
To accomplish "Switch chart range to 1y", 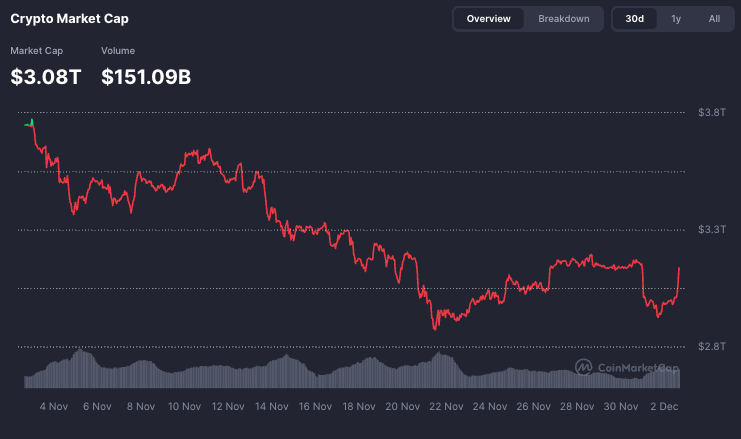I will (x=676, y=19).
